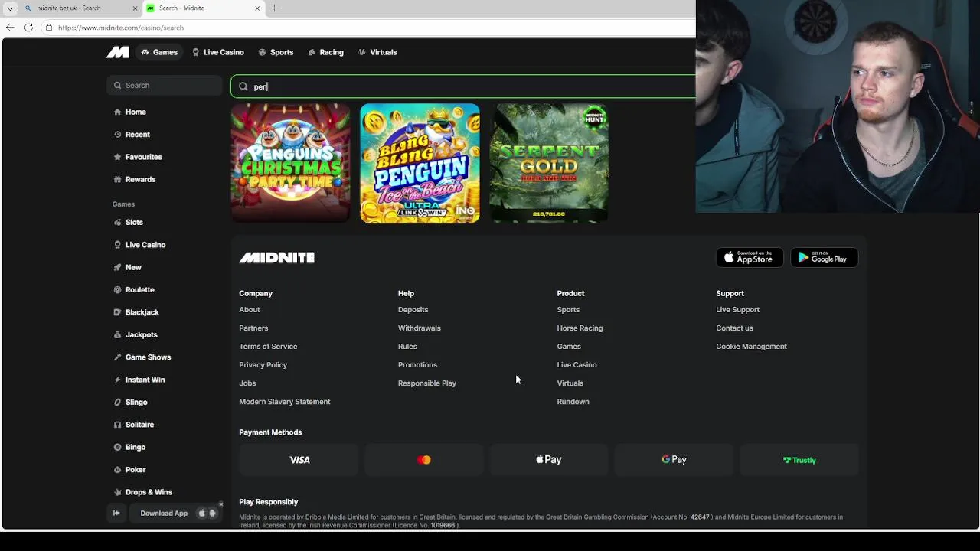Click the Visa payment method tile

(299, 460)
